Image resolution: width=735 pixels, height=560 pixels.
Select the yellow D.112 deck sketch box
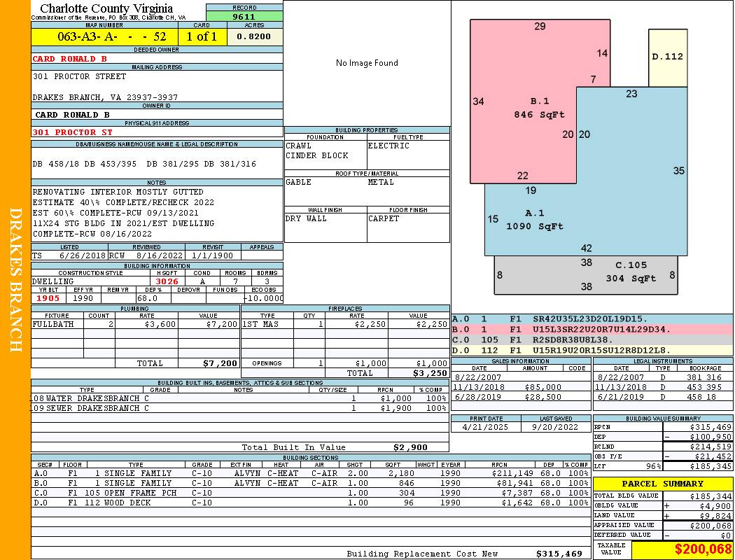667,56
